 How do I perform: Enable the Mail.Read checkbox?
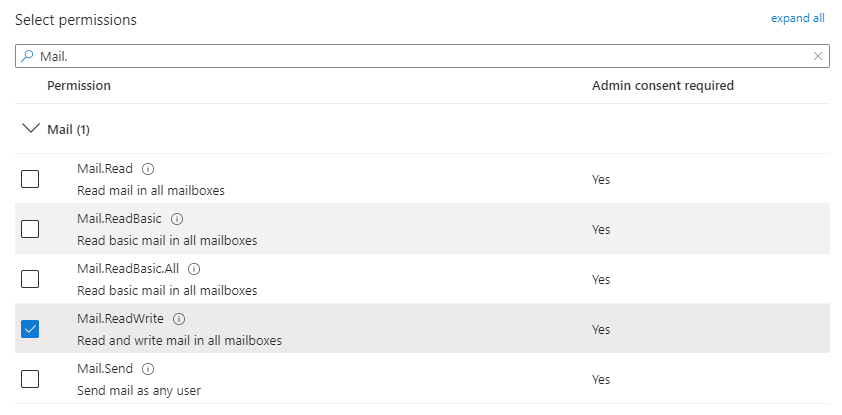(x=30, y=179)
